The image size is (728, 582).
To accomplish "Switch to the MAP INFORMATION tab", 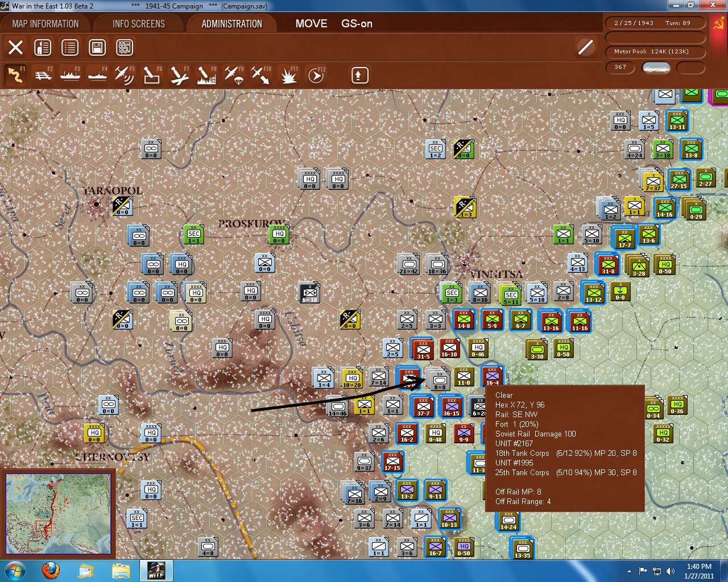I will tap(45, 24).
